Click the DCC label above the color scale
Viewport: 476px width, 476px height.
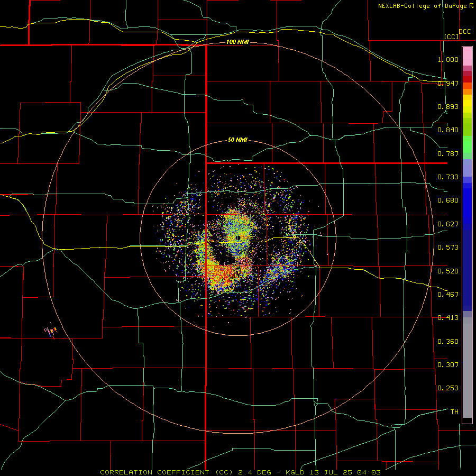(x=464, y=32)
